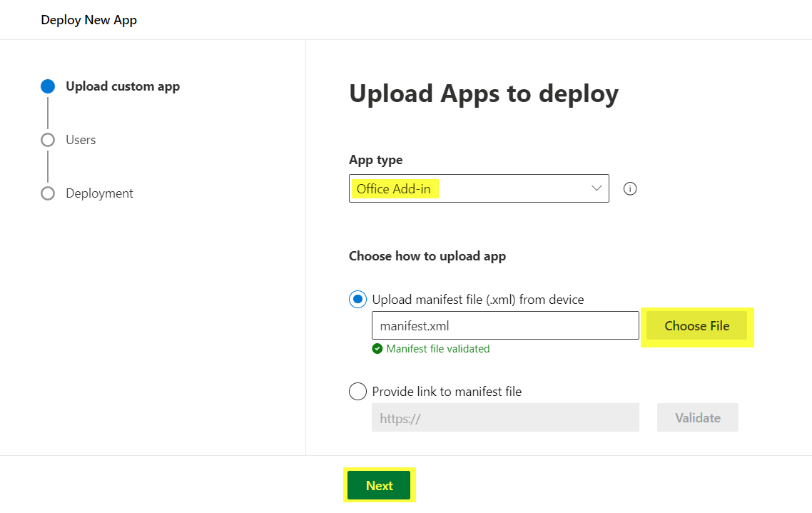Click the green Manifest file validated checkmark
This screenshot has width=812, height=513.
click(x=377, y=349)
